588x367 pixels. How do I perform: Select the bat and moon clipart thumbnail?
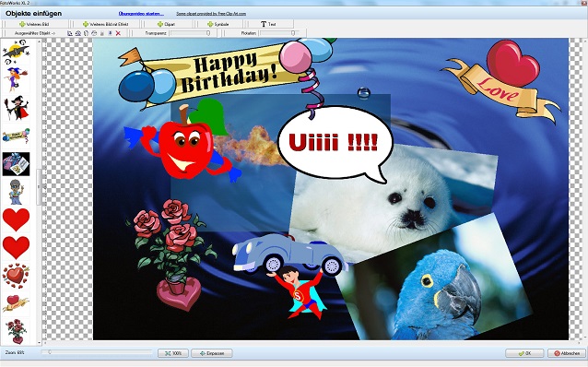16,52
